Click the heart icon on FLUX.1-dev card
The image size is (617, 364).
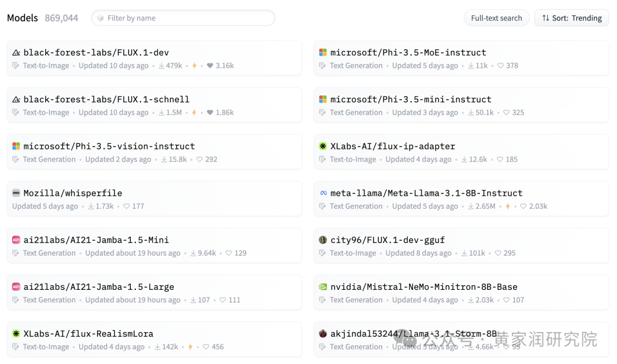coord(210,66)
